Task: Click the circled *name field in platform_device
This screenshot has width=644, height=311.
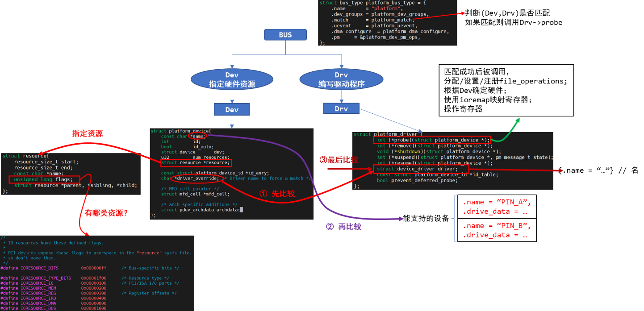Action: [198, 136]
